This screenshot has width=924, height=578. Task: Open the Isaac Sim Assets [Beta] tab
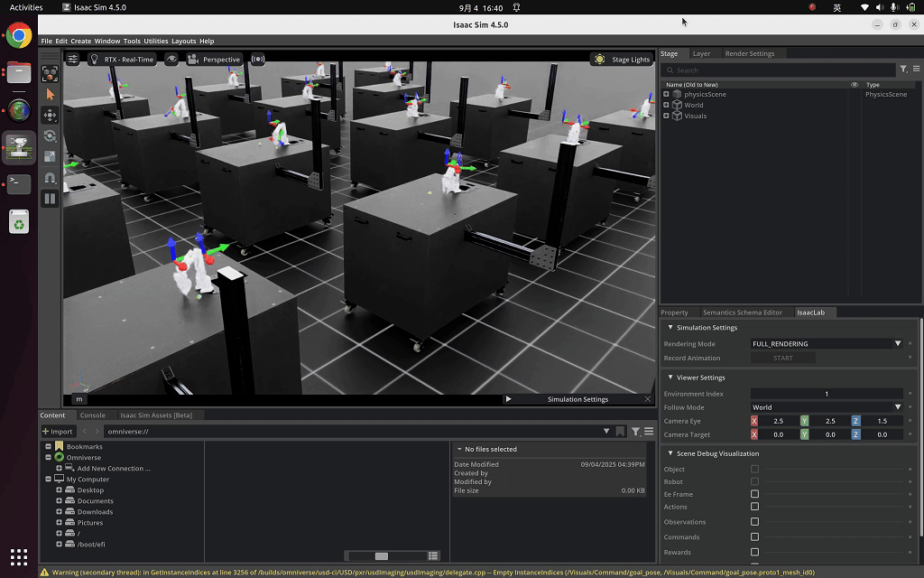point(156,415)
